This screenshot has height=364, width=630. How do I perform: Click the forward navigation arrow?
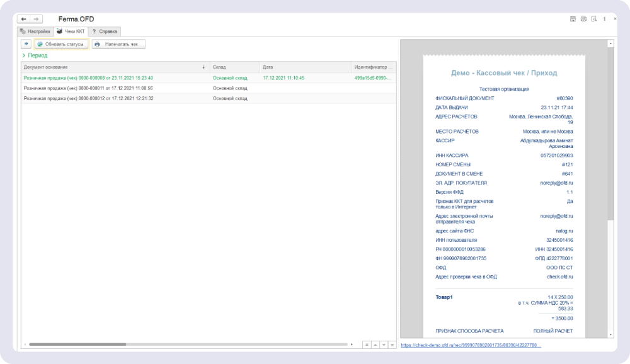tap(37, 20)
